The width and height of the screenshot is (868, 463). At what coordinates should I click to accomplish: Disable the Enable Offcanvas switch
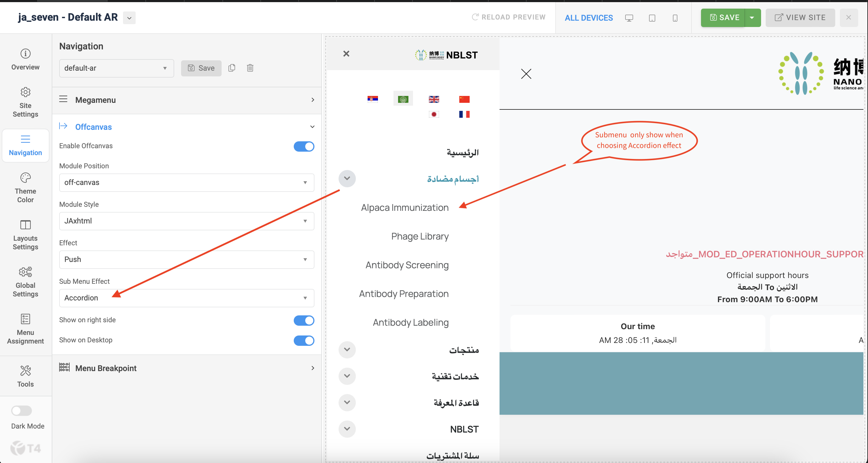pyautogui.click(x=304, y=146)
